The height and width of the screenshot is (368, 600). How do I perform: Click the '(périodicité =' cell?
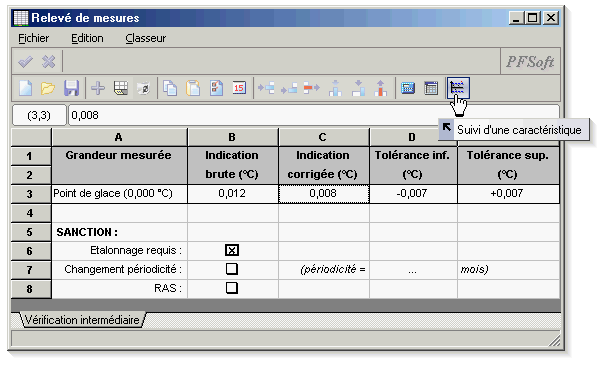click(x=324, y=270)
